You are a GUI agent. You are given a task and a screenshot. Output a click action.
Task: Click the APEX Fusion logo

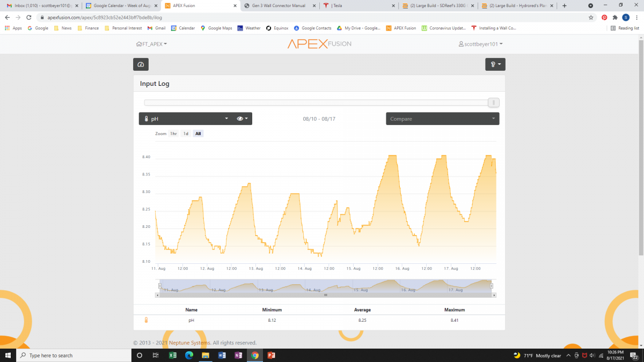(319, 44)
